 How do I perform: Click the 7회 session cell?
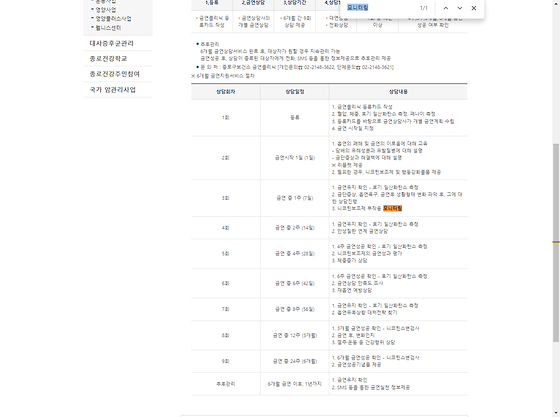pos(226,309)
